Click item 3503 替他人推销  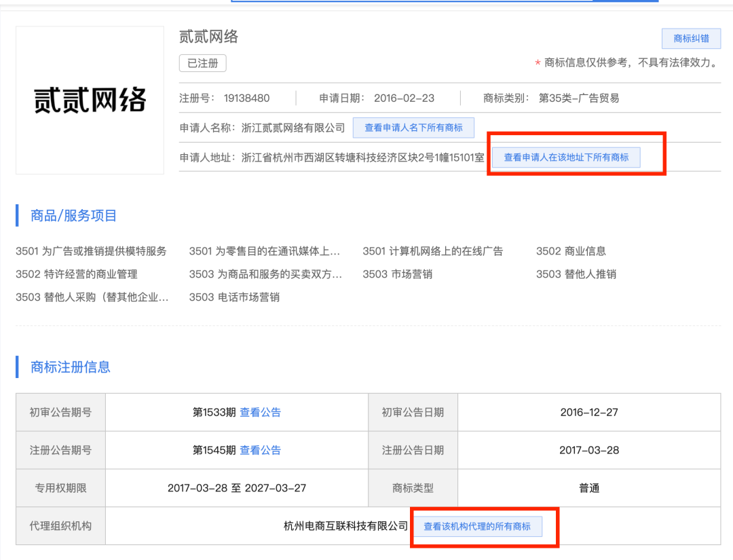click(x=576, y=274)
